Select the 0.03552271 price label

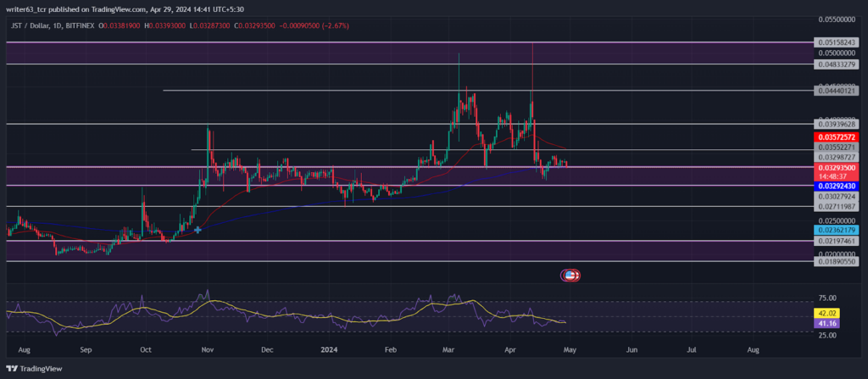coord(837,148)
